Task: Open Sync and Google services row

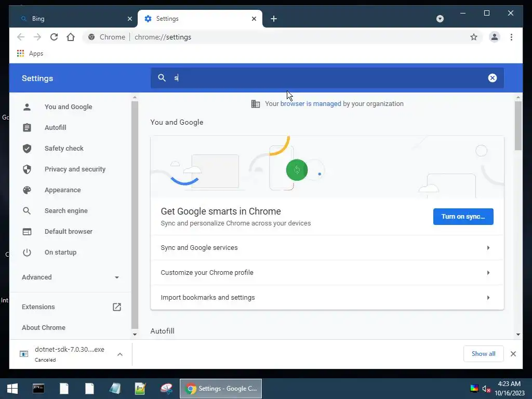Action: coord(327,248)
